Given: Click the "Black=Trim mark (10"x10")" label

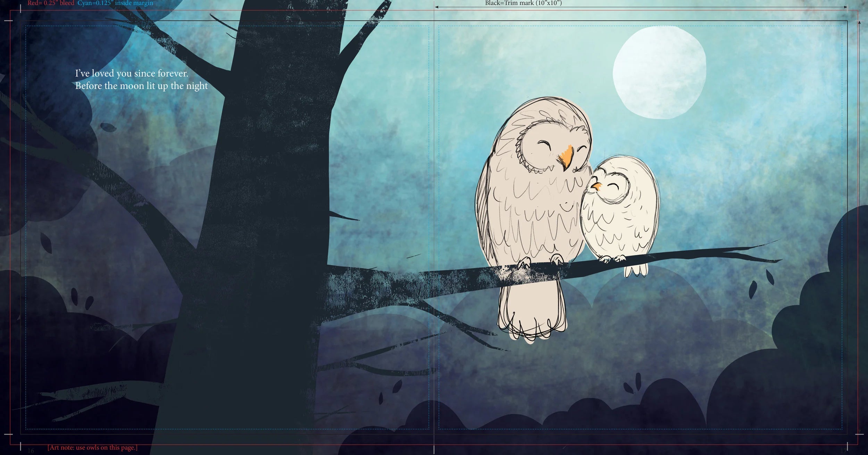Looking at the screenshot, I should [x=523, y=3].
